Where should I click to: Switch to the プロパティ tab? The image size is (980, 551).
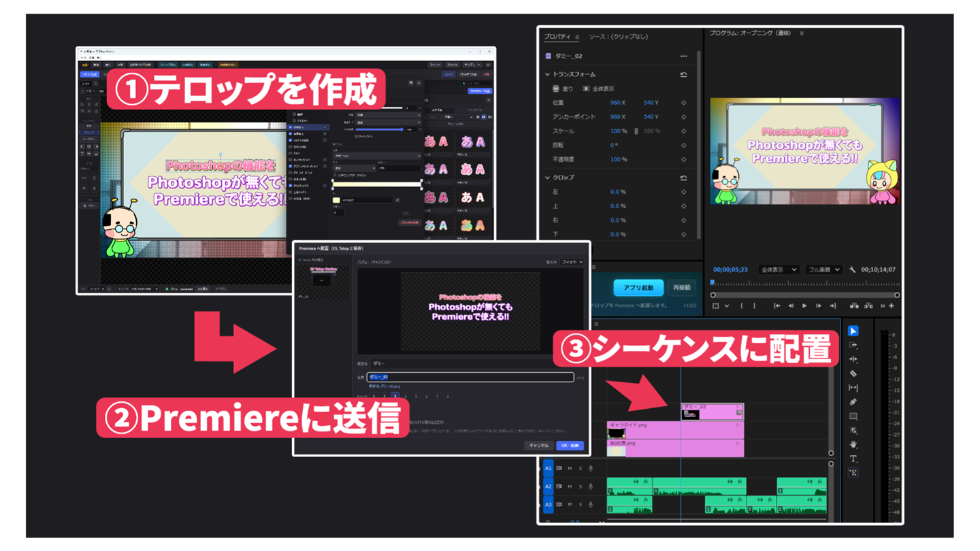tap(557, 37)
